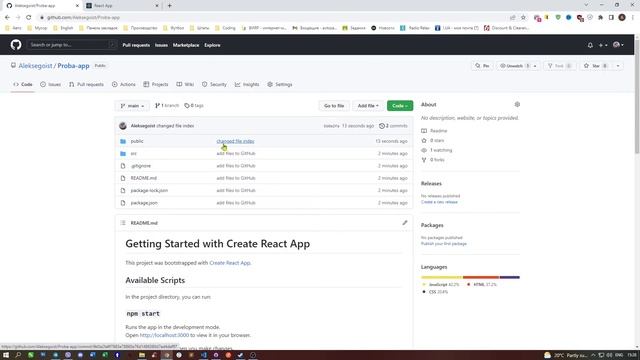Screen dimensions: 640x360
Task: Click the red HTML language bar segment
Action: pos(481,277)
